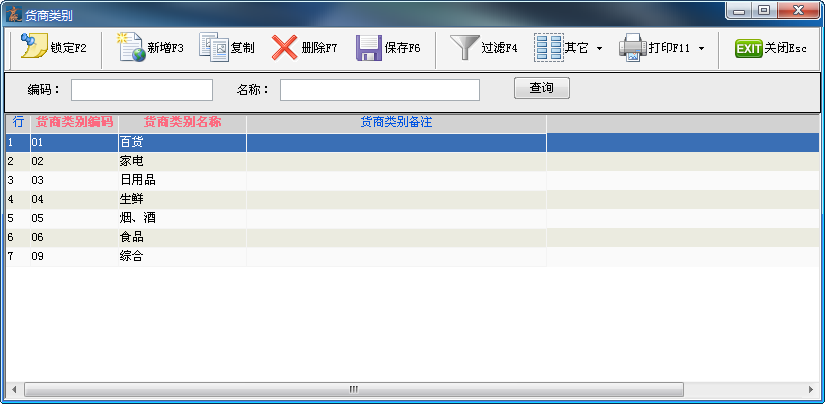Sort by 货商类别编码 column header
825x404 pixels.
pyautogui.click(x=74, y=122)
